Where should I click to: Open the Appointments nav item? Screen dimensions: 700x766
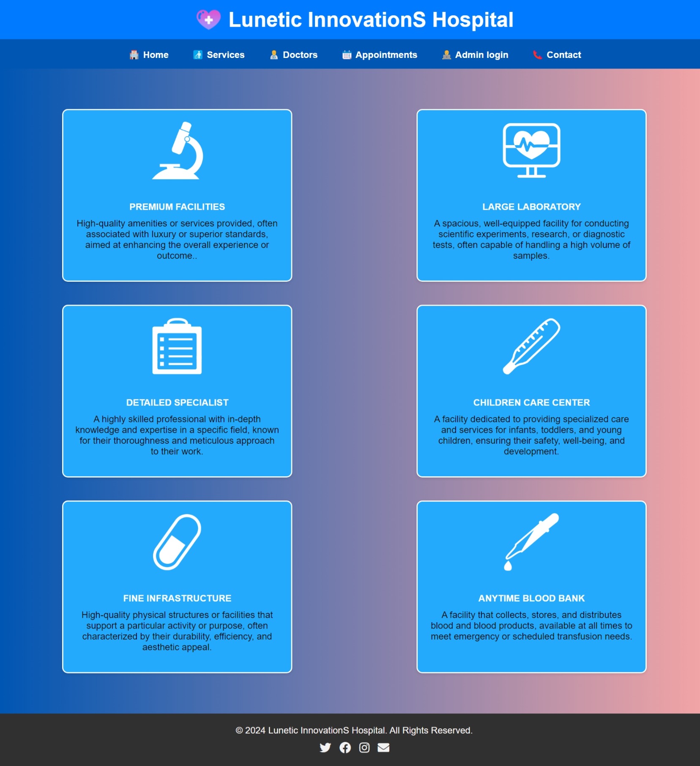(x=380, y=55)
